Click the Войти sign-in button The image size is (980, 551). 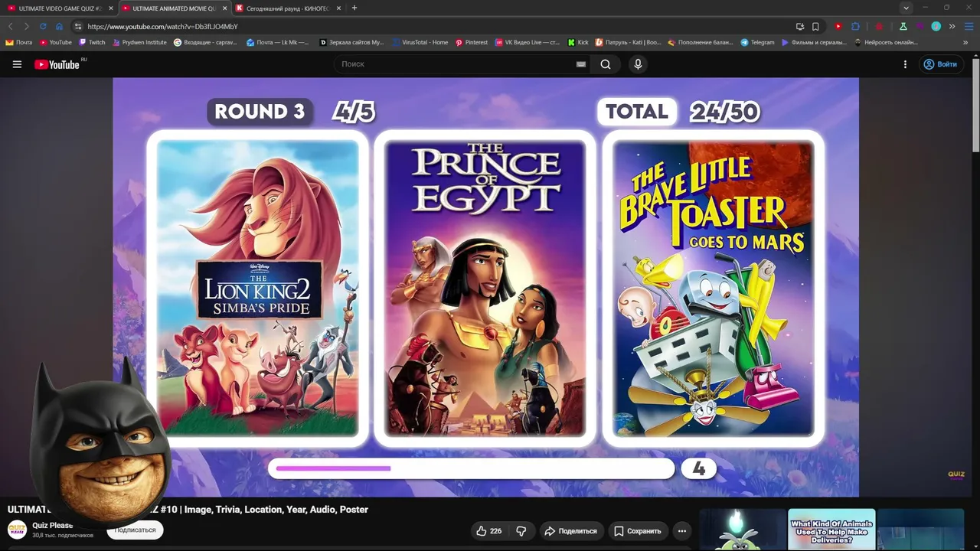(941, 64)
